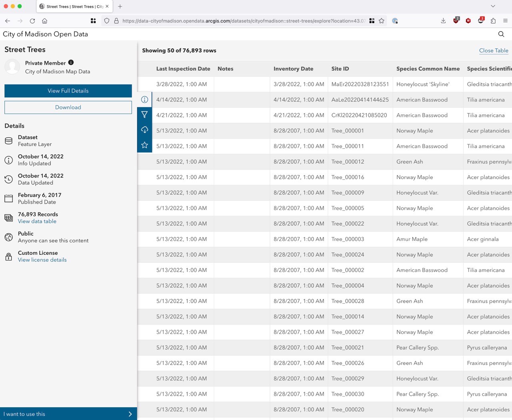Select Site ID cell CrKl20220421085020
Viewport: 512px width, 420px height.
coord(360,115)
